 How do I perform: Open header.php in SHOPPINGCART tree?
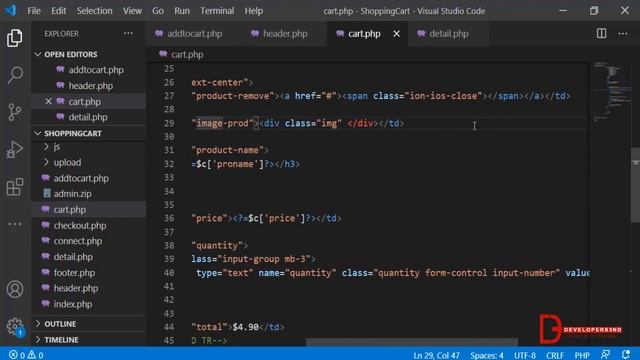click(76, 288)
